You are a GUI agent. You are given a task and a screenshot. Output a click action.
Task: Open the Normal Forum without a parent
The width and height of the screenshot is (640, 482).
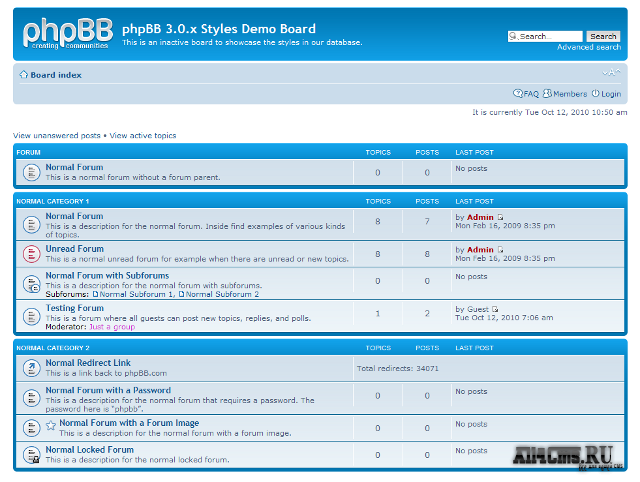[74, 167]
